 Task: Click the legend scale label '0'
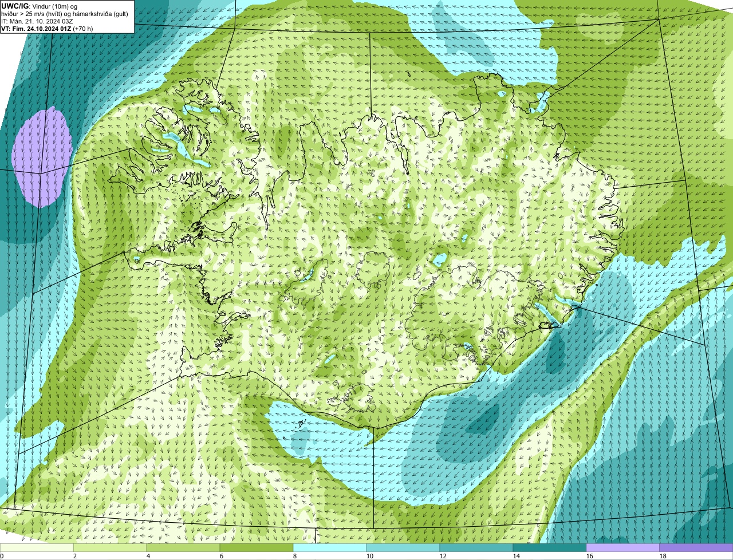tap(2, 556)
